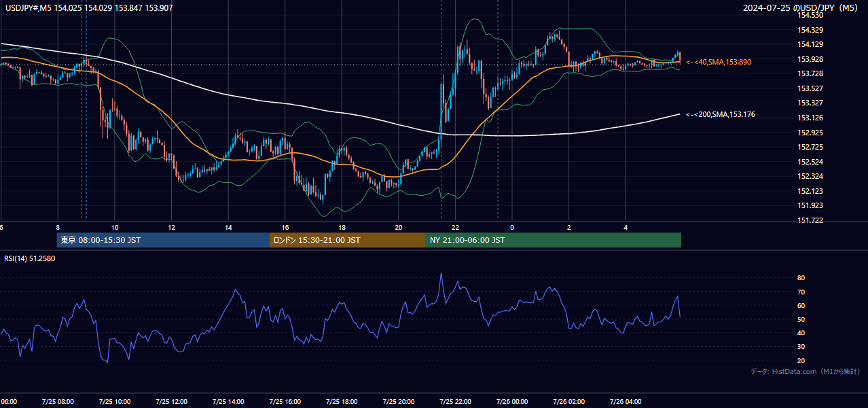The image size is (868, 408).
Task: Click hour tick 16 under the price chart
Action: tap(285, 227)
